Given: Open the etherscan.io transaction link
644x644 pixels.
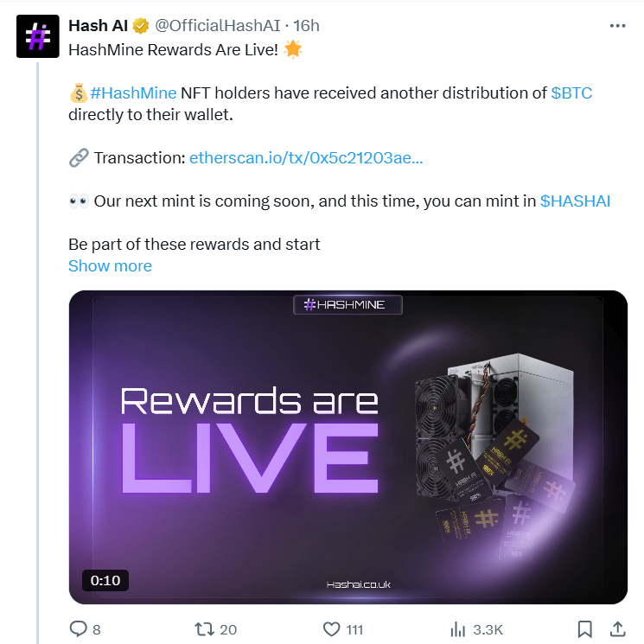Looking at the screenshot, I should (306, 158).
